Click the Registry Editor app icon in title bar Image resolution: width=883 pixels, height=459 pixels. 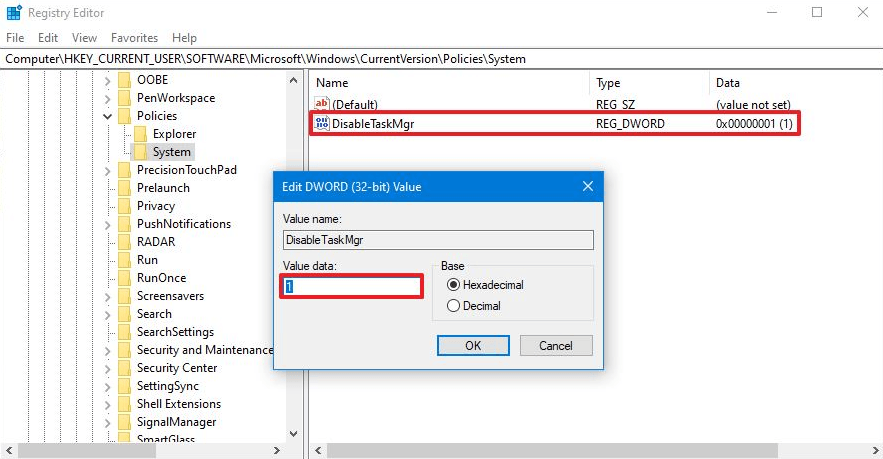pos(13,12)
